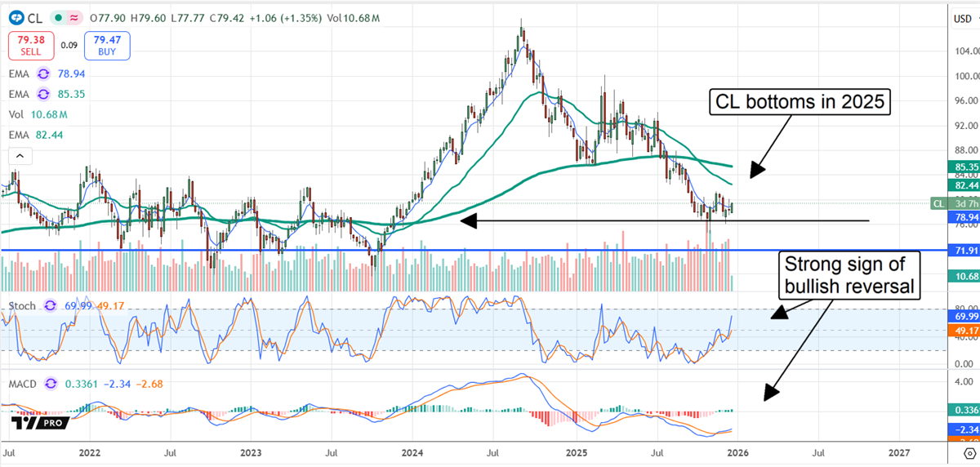980x467 pixels.
Task: Click the TradingView PRO logo
Action: (x=38, y=424)
